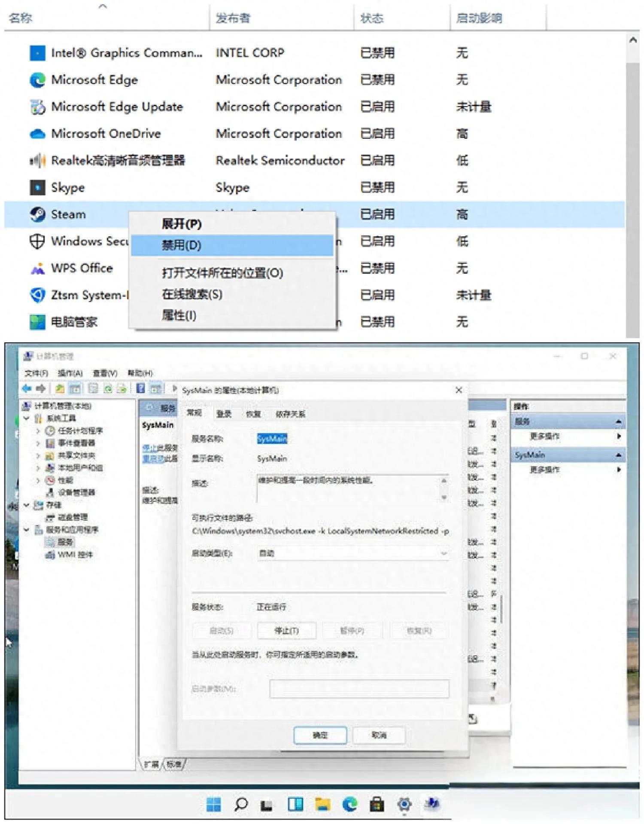
Task: Select 磁盘管理 in the tree
Action: click(73, 517)
